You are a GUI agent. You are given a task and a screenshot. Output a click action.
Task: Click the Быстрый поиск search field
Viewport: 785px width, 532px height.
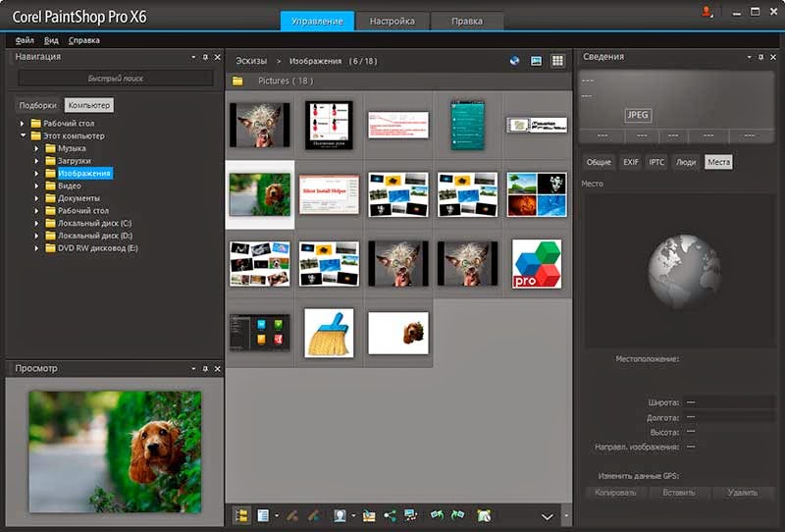[x=116, y=79]
